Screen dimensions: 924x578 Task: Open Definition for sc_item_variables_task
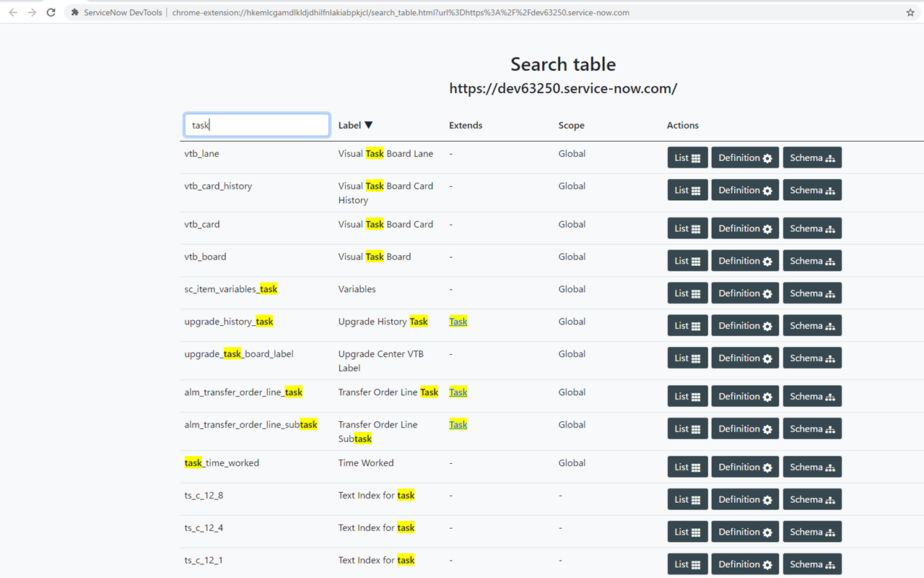745,293
